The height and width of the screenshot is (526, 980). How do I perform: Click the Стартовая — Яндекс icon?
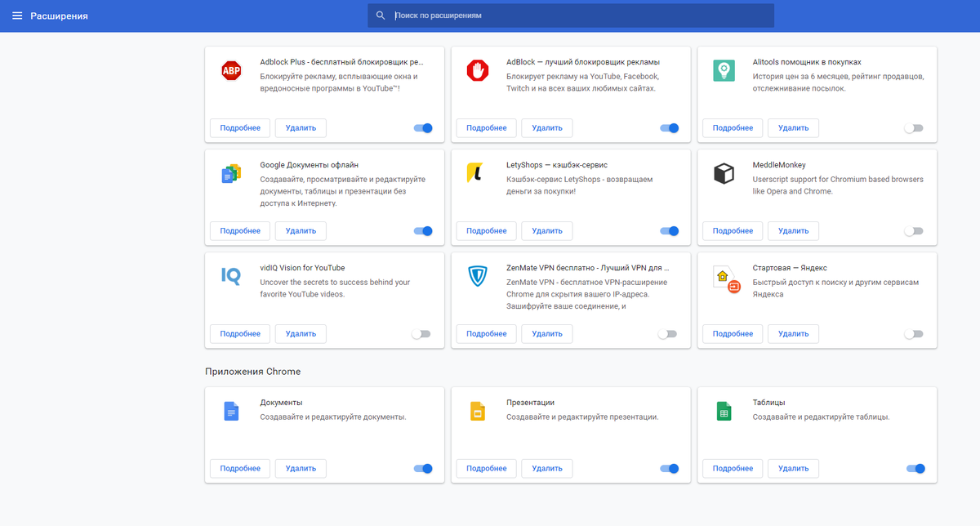tap(724, 275)
